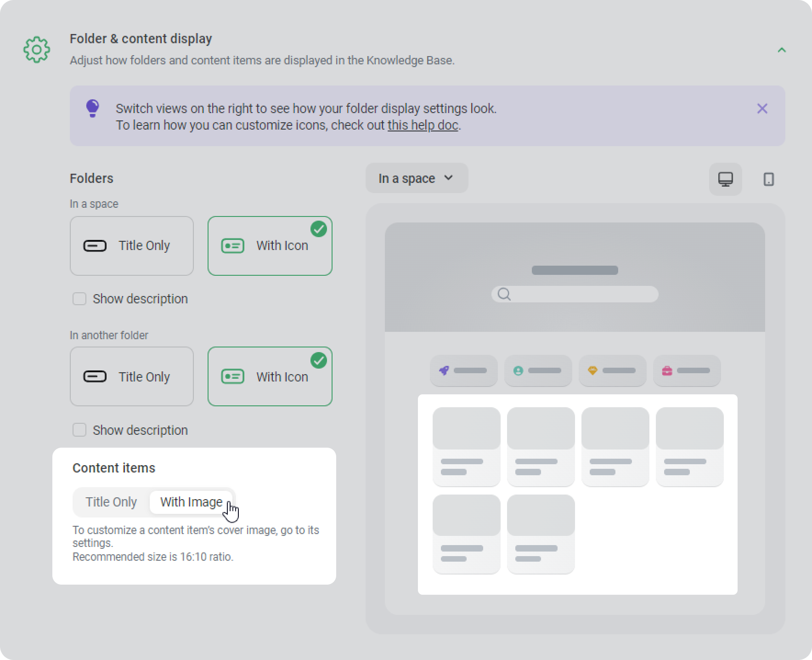The height and width of the screenshot is (660, 812).
Task: Click the green settings gear icon
Action: (37, 50)
